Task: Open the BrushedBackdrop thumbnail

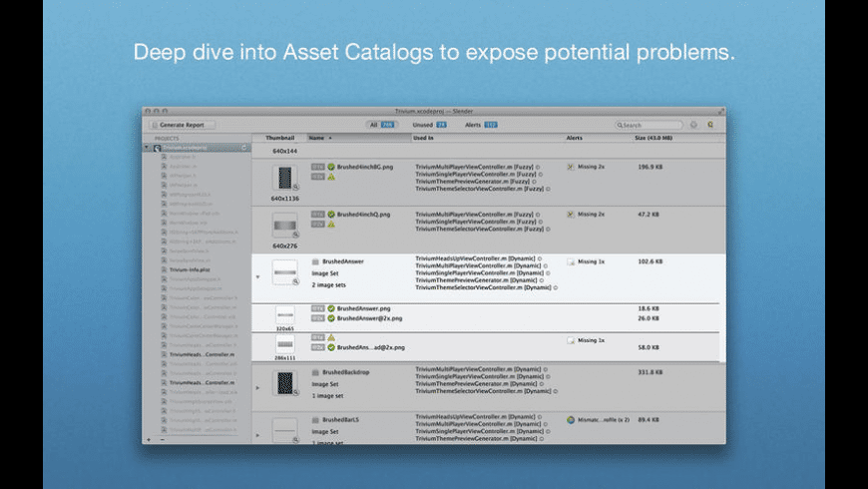Action: click(x=285, y=383)
